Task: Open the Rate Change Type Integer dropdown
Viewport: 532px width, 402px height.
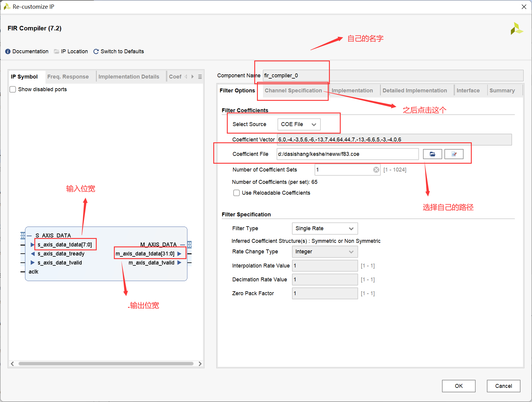Action: point(325,252)
